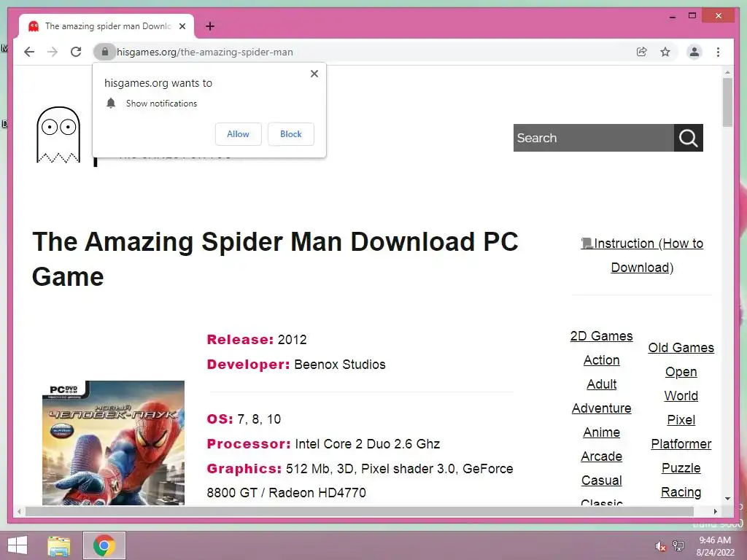The height and width of the screenshot is (560, 747).
Task: Open Puzzle category link
Action: coord(681,467)
